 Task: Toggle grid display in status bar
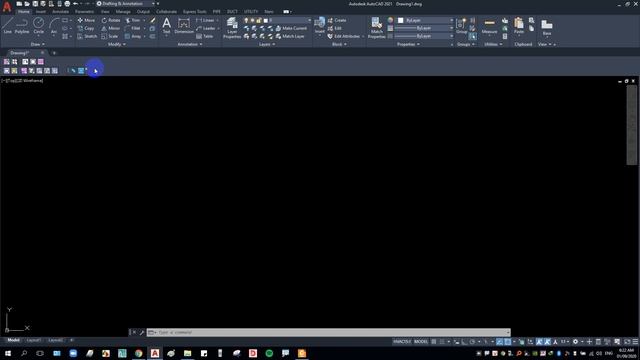point(434,342)
